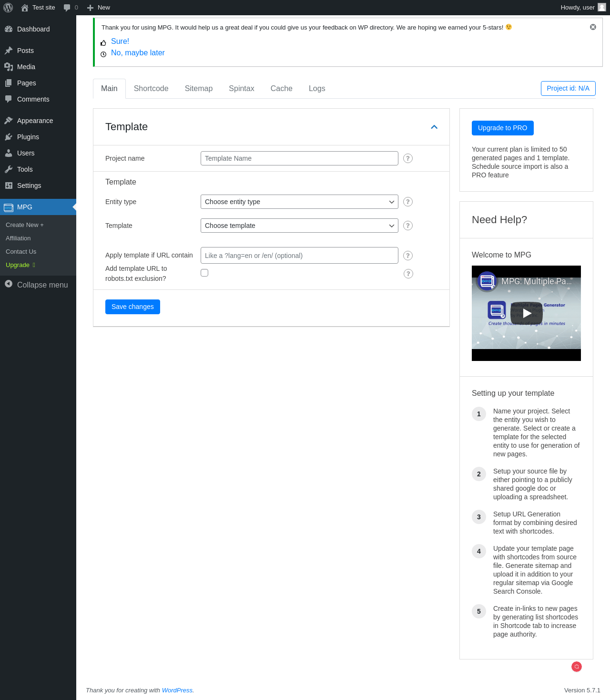The width and height of the screenshot is (610, 700).
Task: Open the MPG video title link
Action: coord(537,281)
